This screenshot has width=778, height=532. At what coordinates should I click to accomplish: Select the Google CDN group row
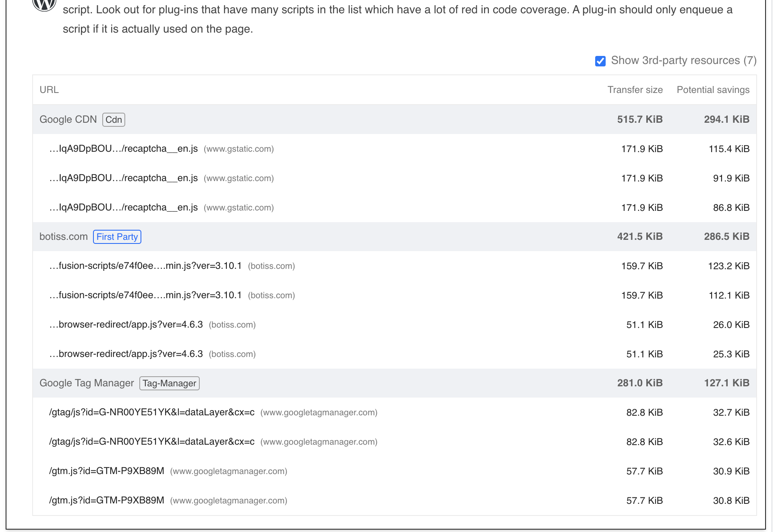[394, 120]
